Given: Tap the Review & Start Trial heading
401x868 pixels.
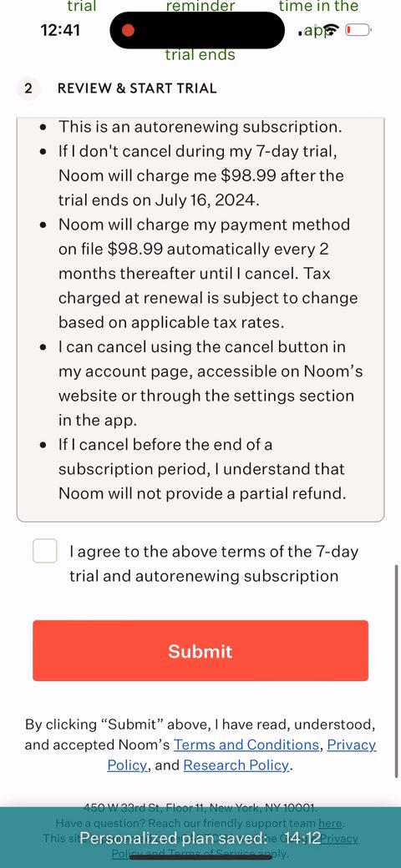Looking at the screenshot, I should pos(137,88).
